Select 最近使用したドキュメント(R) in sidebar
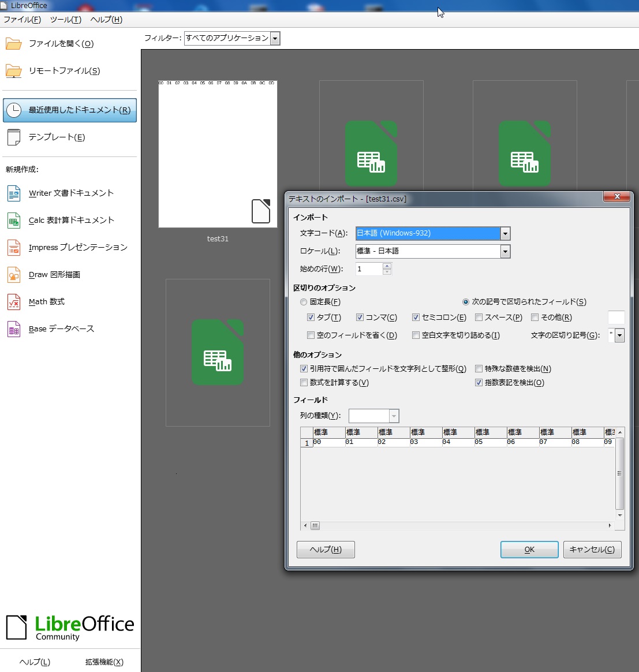This screenshot has width=639, height=672. (70, 110)
